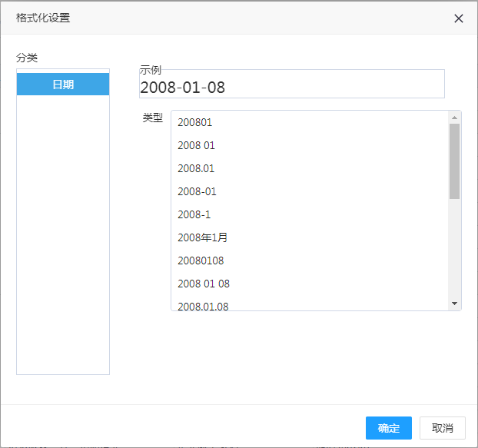Choose the 2008-1 date format

[194, 214]
